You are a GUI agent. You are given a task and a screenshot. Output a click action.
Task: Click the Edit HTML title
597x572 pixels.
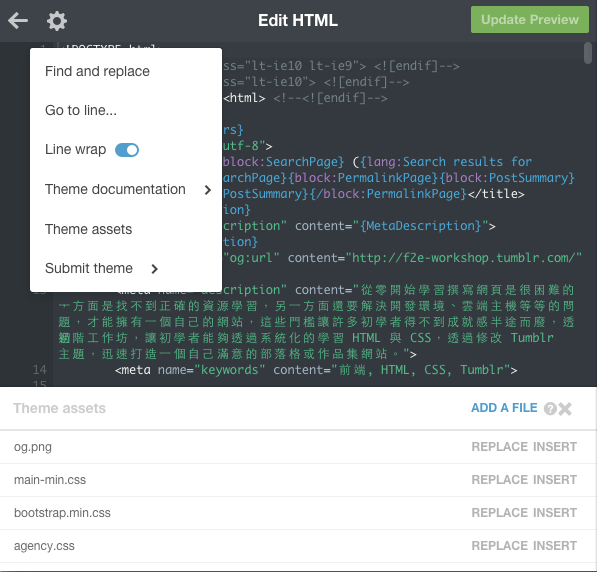click(x=298, y=20)
